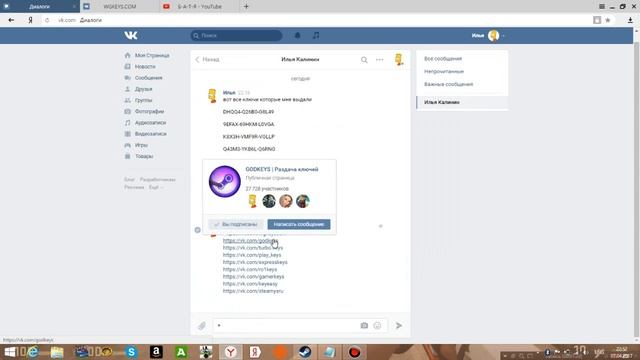The height and width of the screenshot is (360, 640).
Task: Open the red record app in taskbar
Action: 354,352
